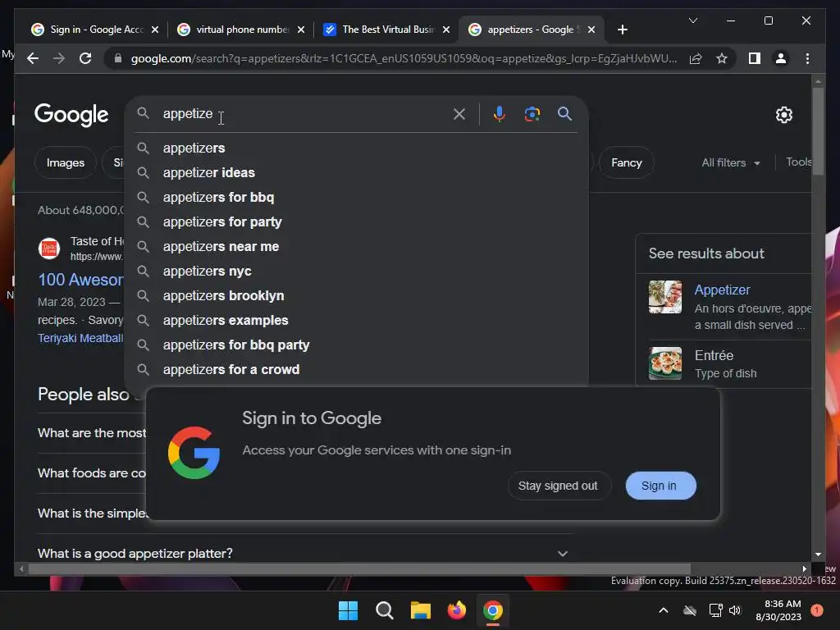Toggle Chrome side panel
840x630 pixels.
(755, 58)
